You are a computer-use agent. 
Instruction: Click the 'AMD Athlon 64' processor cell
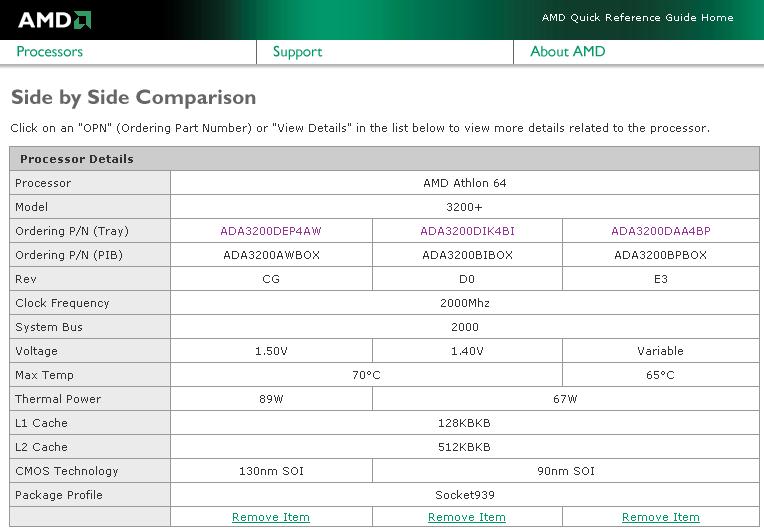click(465, 183)
